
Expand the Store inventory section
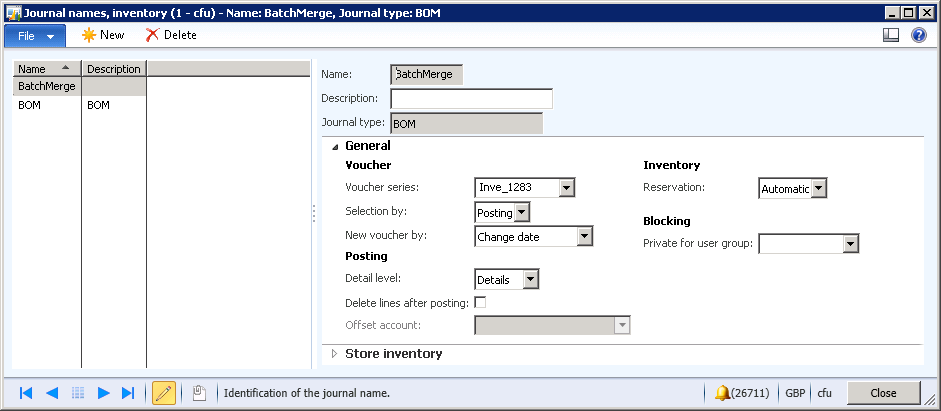[334, 354]
